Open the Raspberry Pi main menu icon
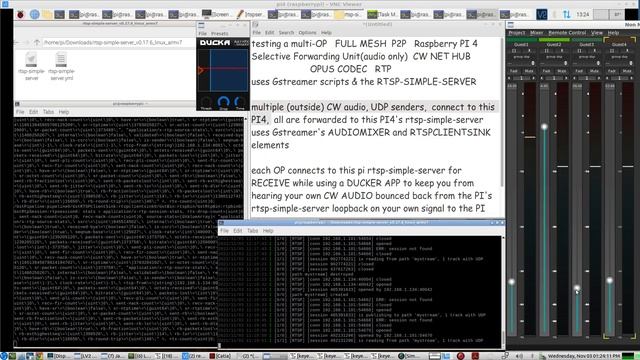This screenshot has height=360, width=640. tap(20, 15)
